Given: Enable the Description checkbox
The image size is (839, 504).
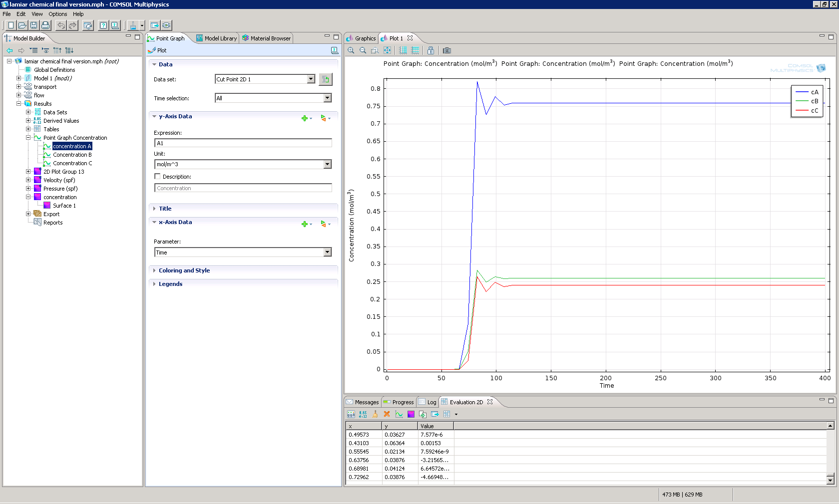Looking at the screenshot, I should (157, 177).
